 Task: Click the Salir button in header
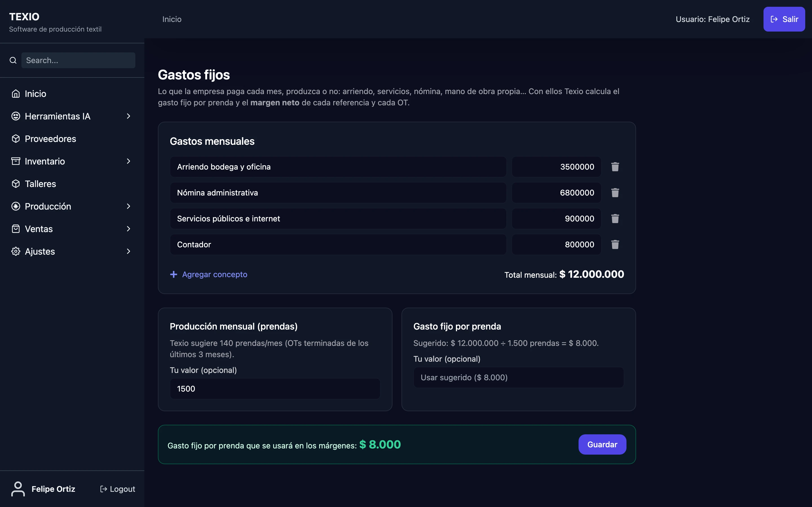[784, 19]
